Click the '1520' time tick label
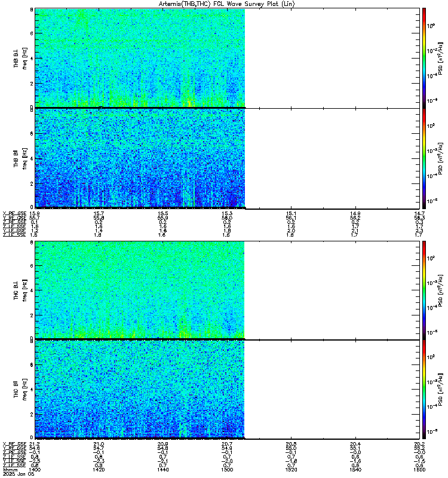The width and height of the screenshot is (448, 478). pyautogui.click(x=291, y=470)
